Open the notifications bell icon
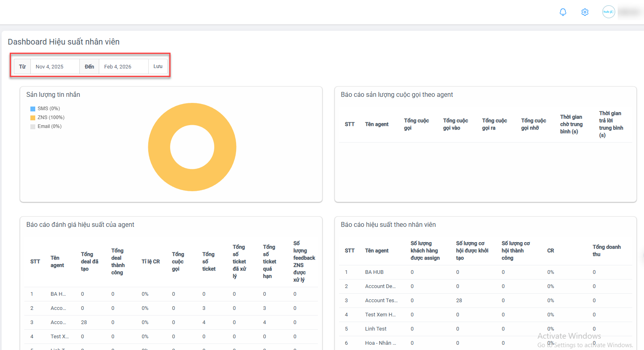 563,12
